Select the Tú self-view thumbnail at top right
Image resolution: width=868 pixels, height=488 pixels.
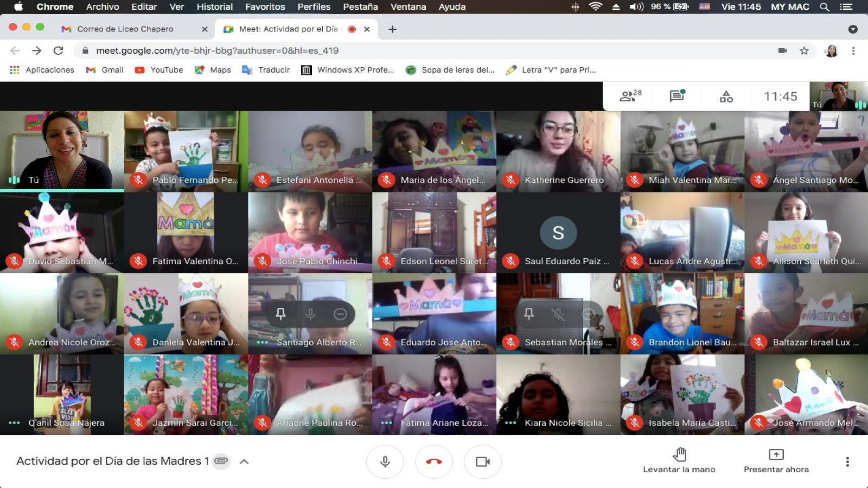tap(839, 97)
